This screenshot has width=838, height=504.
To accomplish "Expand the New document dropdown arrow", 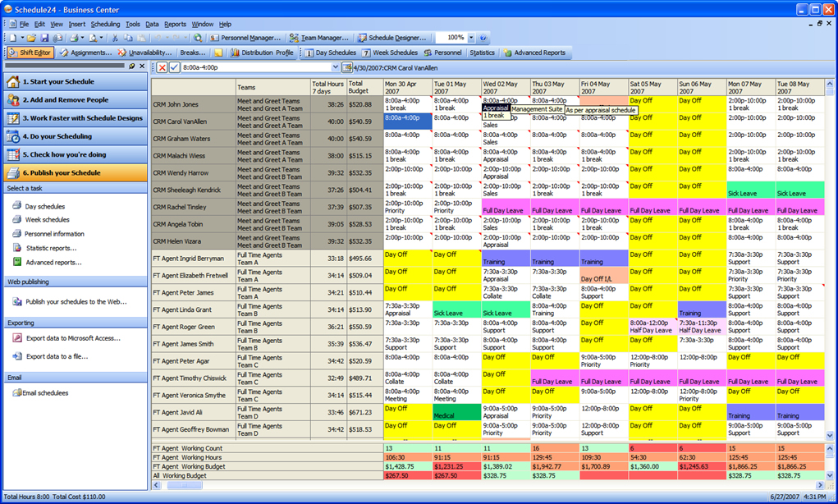I will 22,38.
